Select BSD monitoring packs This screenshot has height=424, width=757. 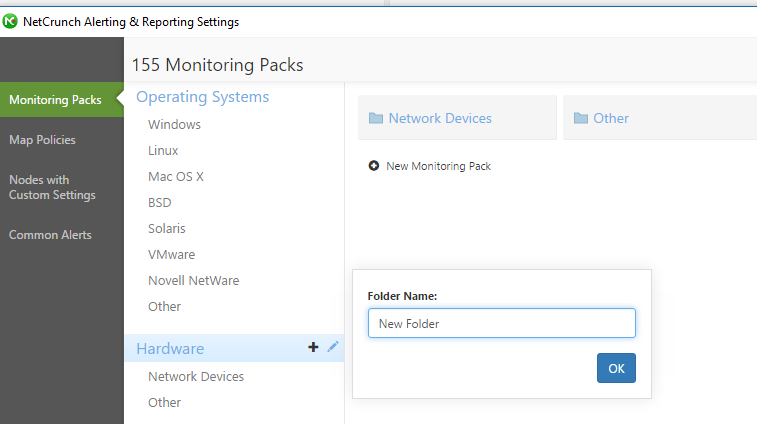coord(160,203)
